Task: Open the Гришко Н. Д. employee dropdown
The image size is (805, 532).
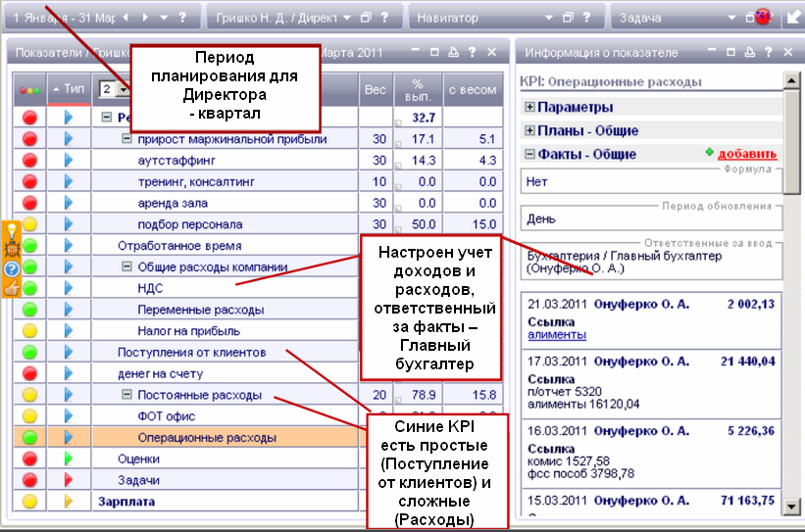Action: coord(347,18)
